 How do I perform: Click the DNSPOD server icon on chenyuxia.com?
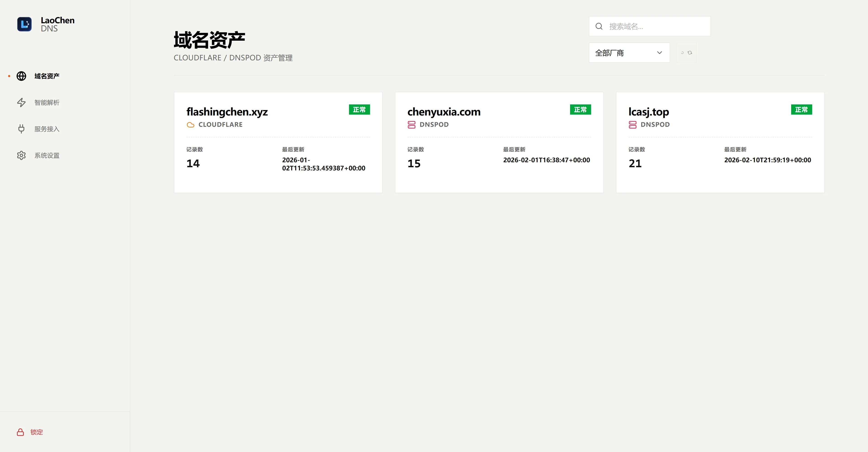click(x=411, y=125)
